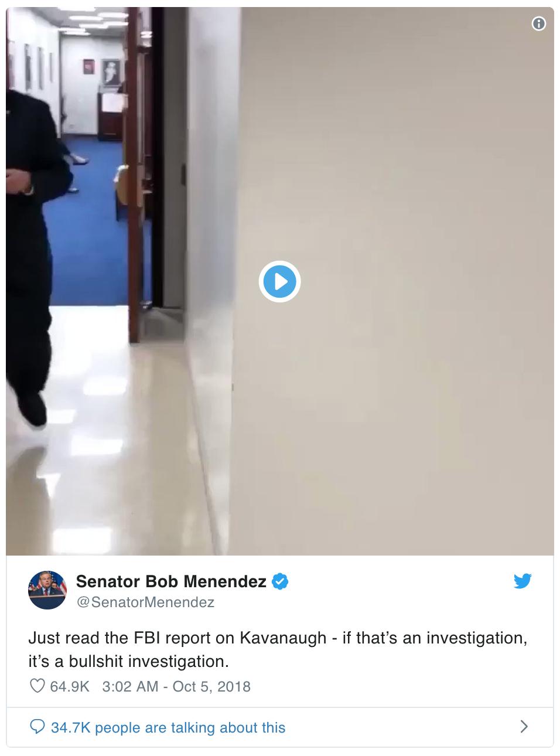Click the info icon on the video corner

point(539,23)
